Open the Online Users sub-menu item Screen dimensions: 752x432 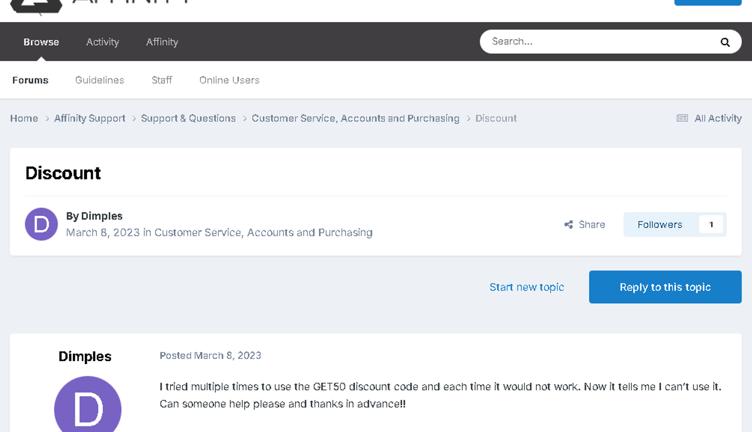click(229, 80)
